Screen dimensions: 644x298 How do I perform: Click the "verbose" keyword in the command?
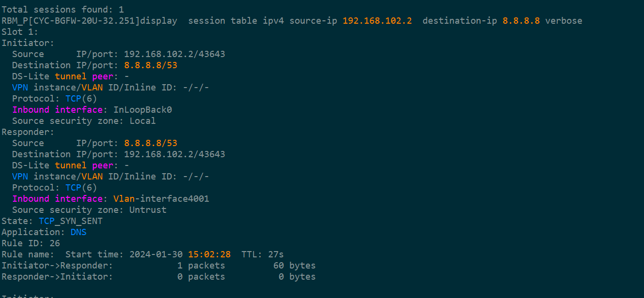tap(564, 21)
